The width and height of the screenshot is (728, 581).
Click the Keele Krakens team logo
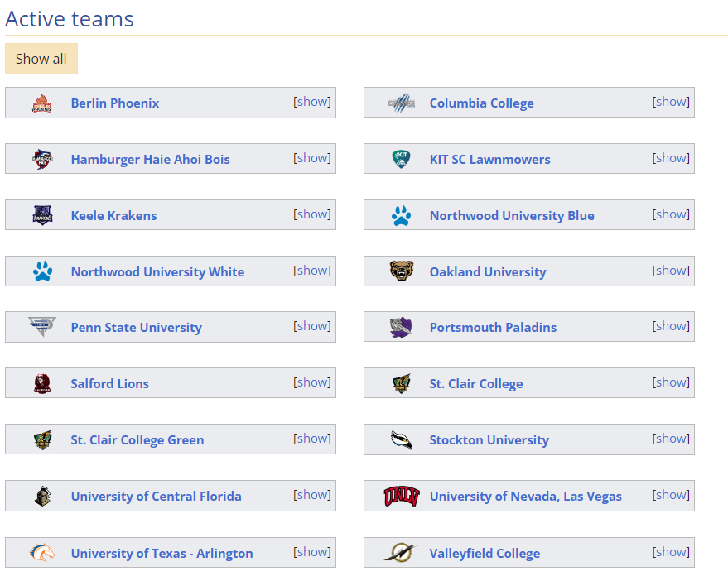pos(42,215)
